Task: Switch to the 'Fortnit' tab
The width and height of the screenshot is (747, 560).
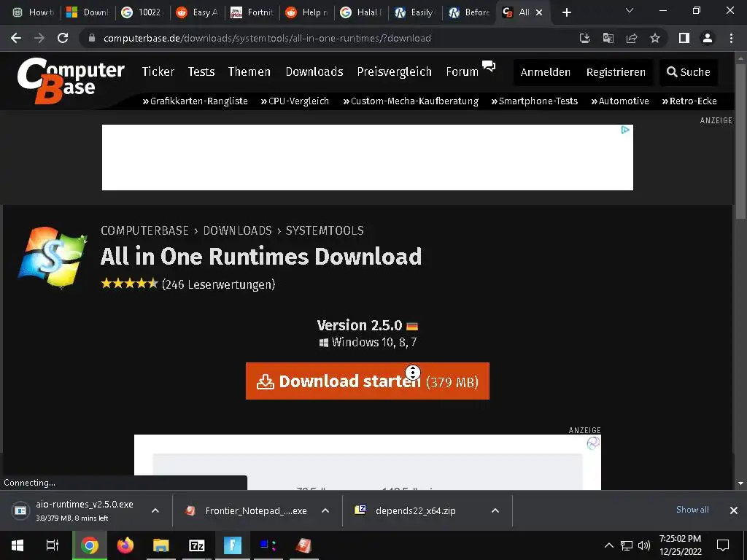Action: pyautogui.click(x=252, y=12)
